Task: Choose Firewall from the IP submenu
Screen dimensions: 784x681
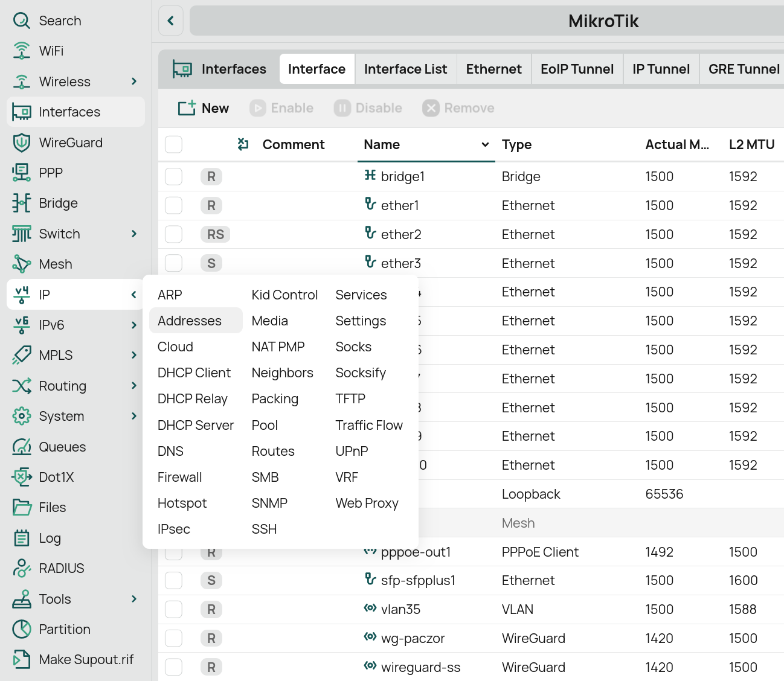Action: (179, 477)
